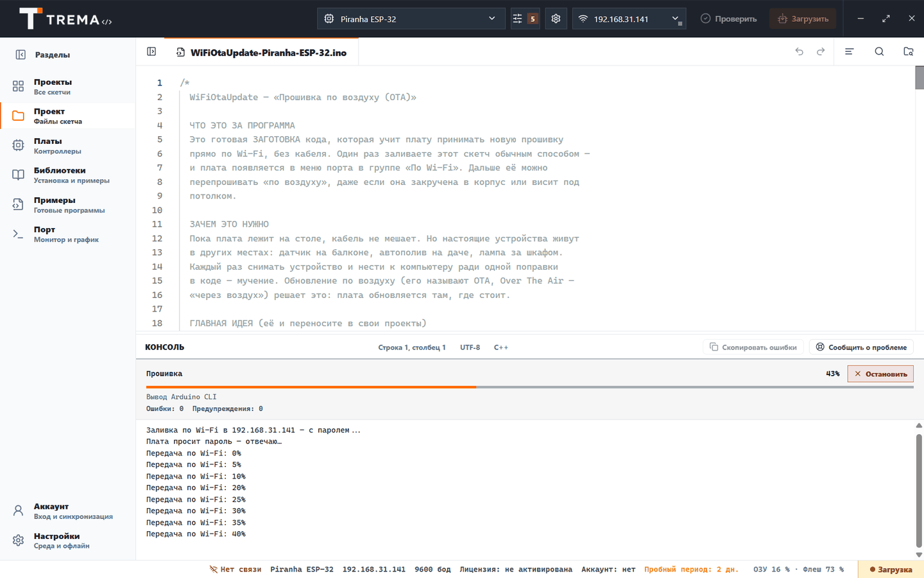Go to Проекты all sketches

[x=67, y=87]
